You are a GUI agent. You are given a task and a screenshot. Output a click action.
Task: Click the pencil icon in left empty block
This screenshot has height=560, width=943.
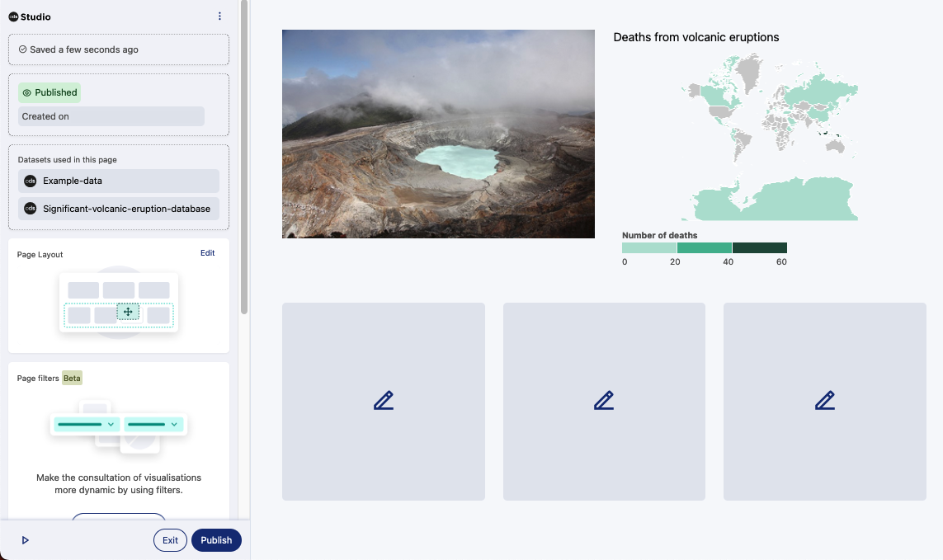tap(384, 401)
